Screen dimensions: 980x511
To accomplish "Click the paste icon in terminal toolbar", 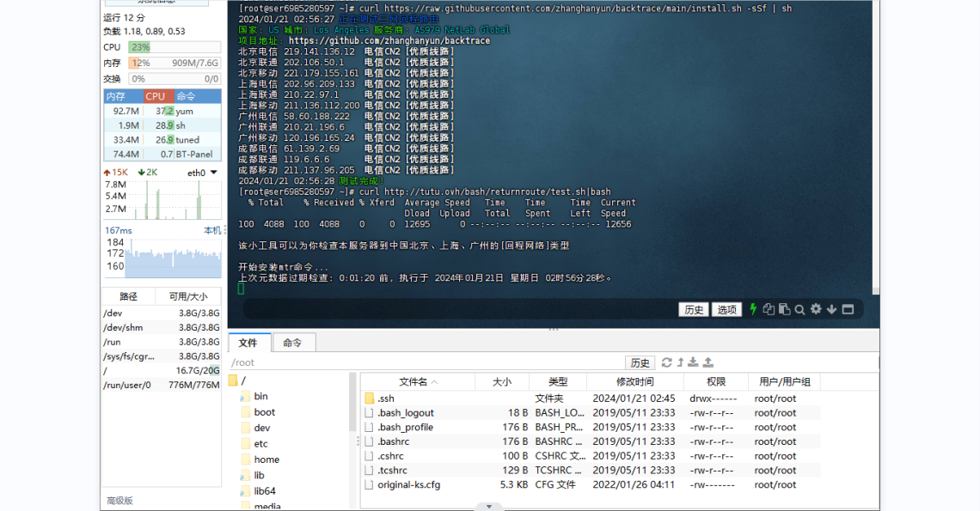I will pos(784,309).
